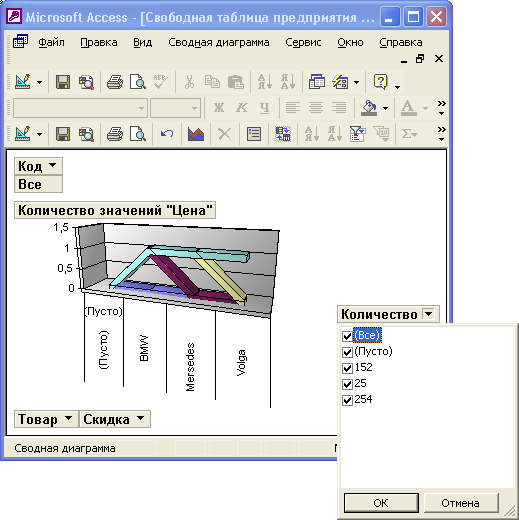Click the Mersedes axis label
The width and height of the screenshot is (519, 520).
click(190, 367)
